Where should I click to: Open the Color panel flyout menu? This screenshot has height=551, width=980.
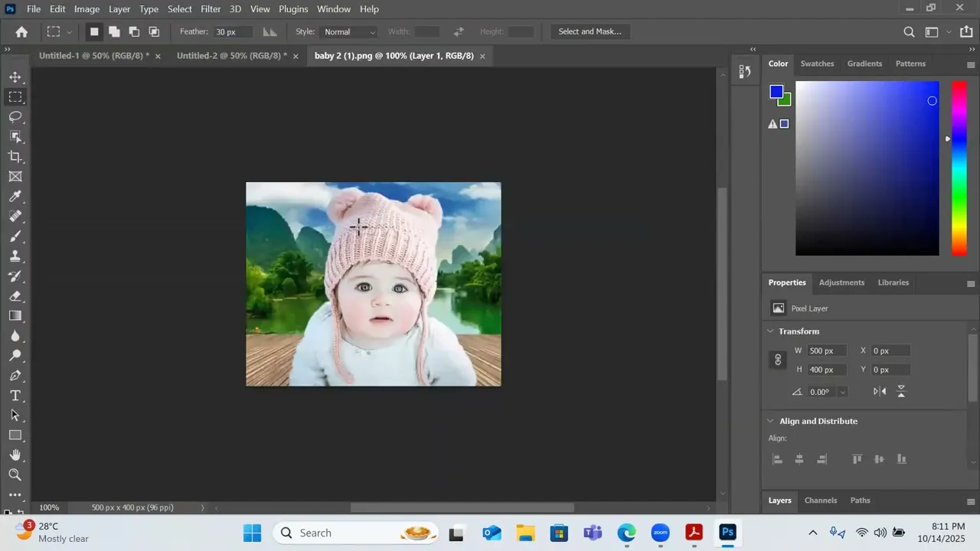click(x=971, y=64)
